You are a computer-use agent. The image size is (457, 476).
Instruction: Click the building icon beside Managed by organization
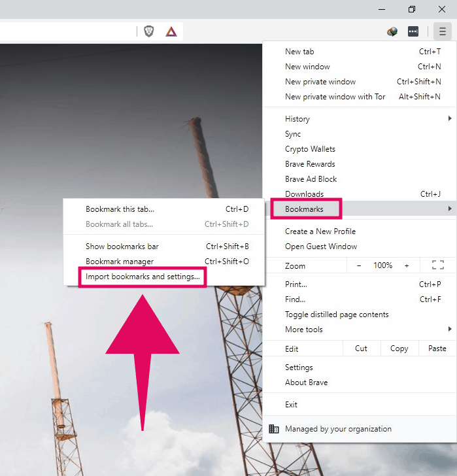[x=274, y=429]
